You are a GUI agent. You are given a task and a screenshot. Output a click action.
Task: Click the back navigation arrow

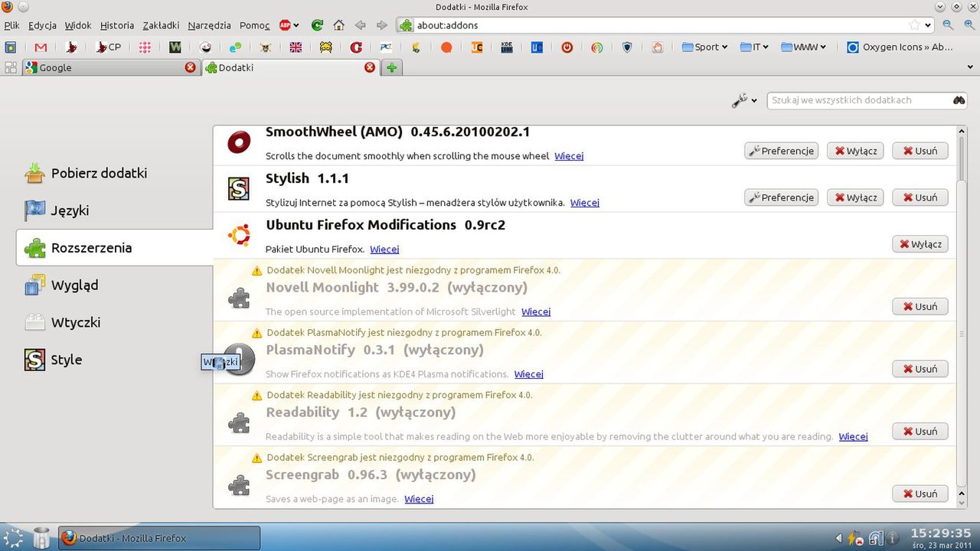[x=361, y=25]
